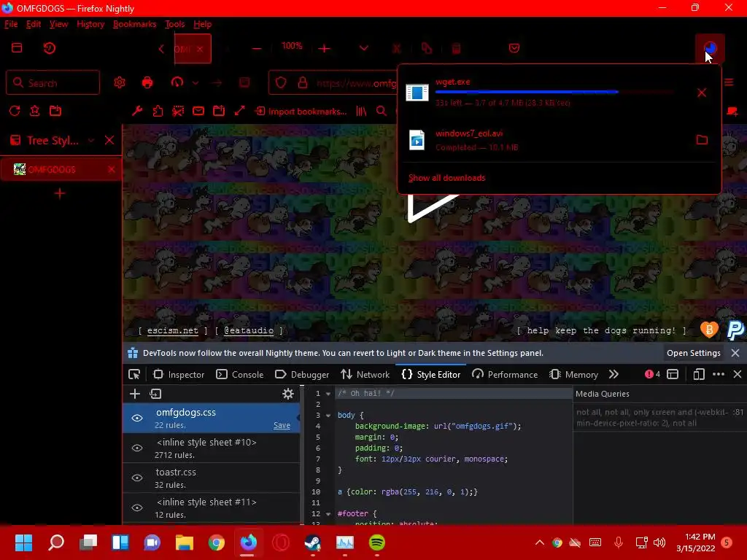Image resolution: width=747 pixels, height=560 pixels.
Task: Show more DevTools tools chevron
Action: click(614, 374)
